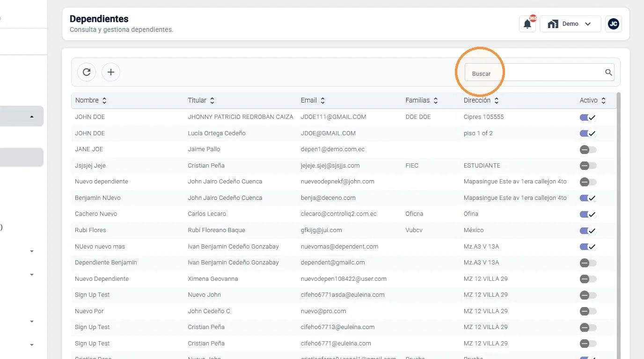Sort by Titular column arrows
Screen dimensions: 644x359
coord(212,101)
